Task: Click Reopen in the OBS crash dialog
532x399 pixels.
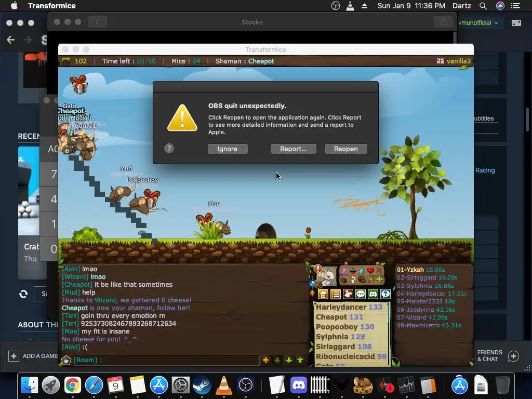Action: (345, 149)
